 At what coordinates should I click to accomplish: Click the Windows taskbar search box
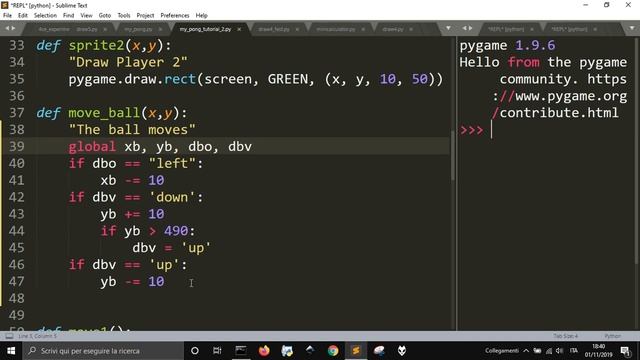click(x=103, y=351)
